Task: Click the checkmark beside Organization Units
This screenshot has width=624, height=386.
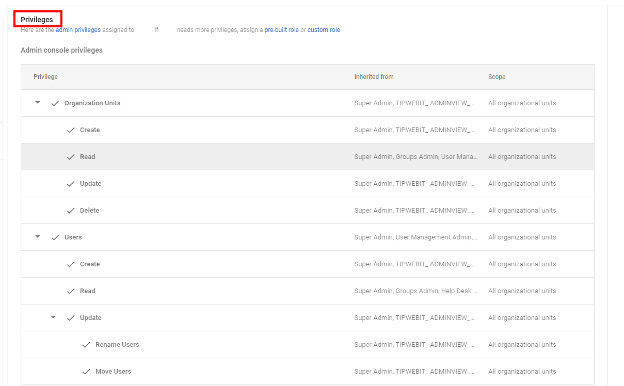Action: pyautogui.click(x=55, y=103)
